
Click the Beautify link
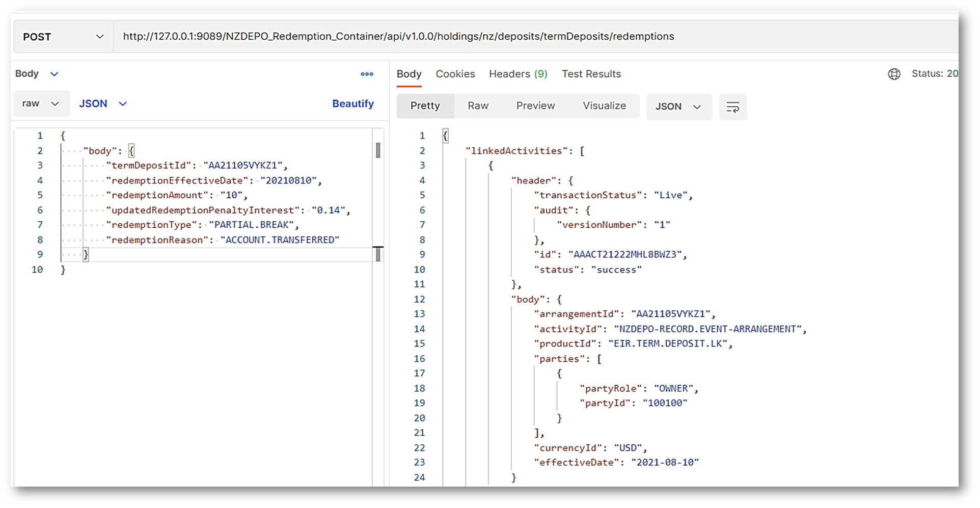click(x=352, y=104)
